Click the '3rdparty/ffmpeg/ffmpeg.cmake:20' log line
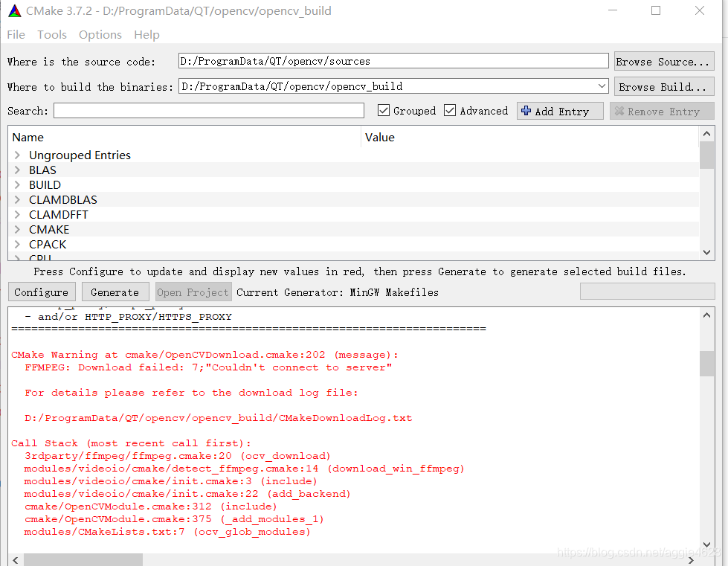Viewport: 728px width, 566px height. click(x=178, y=456)
